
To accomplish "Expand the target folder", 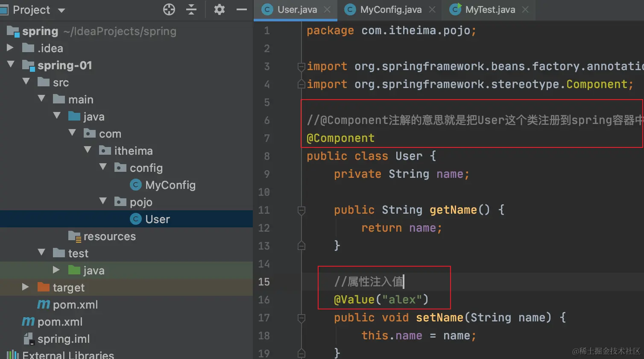I will pos(26,287).
